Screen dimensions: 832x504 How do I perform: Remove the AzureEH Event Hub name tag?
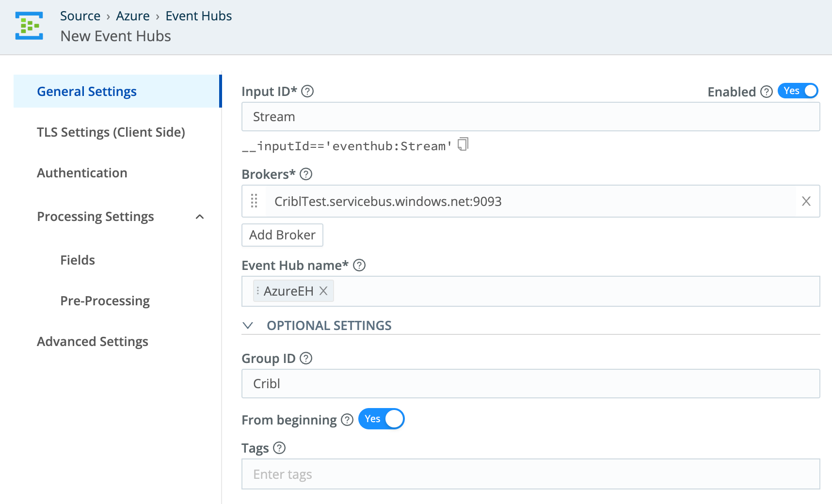323,291
